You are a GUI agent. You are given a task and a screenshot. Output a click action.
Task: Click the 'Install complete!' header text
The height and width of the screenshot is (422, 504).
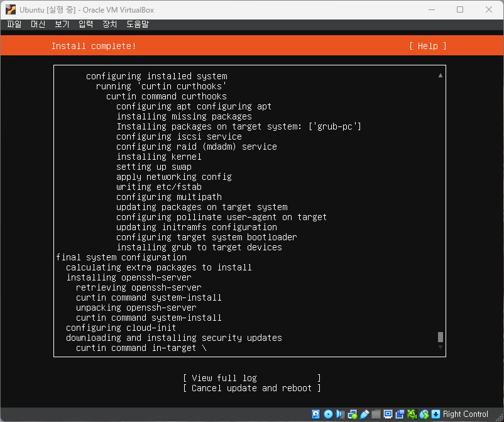click(94, 46)
